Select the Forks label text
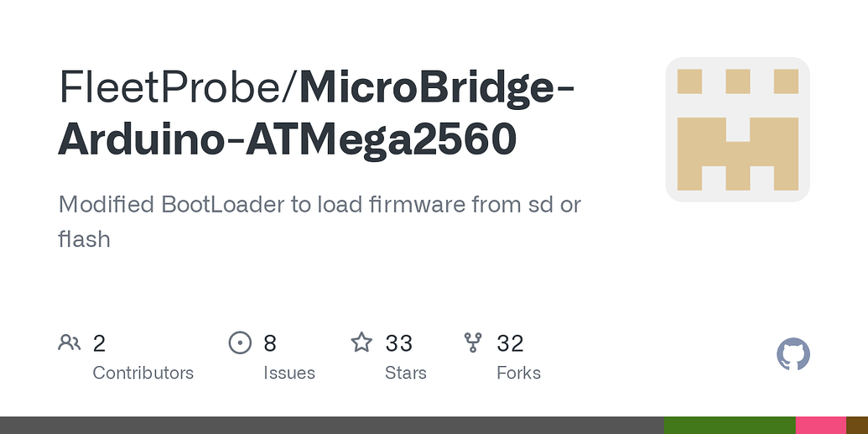 point(518,373)
